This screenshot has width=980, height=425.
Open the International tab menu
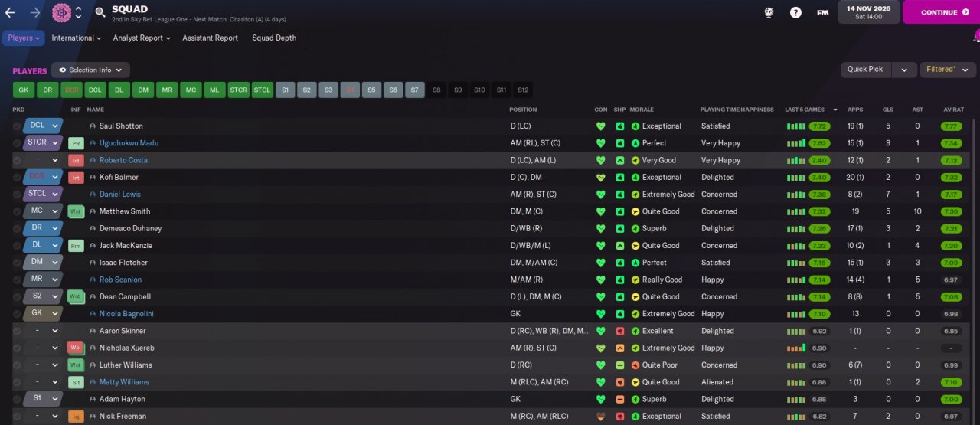76,38
